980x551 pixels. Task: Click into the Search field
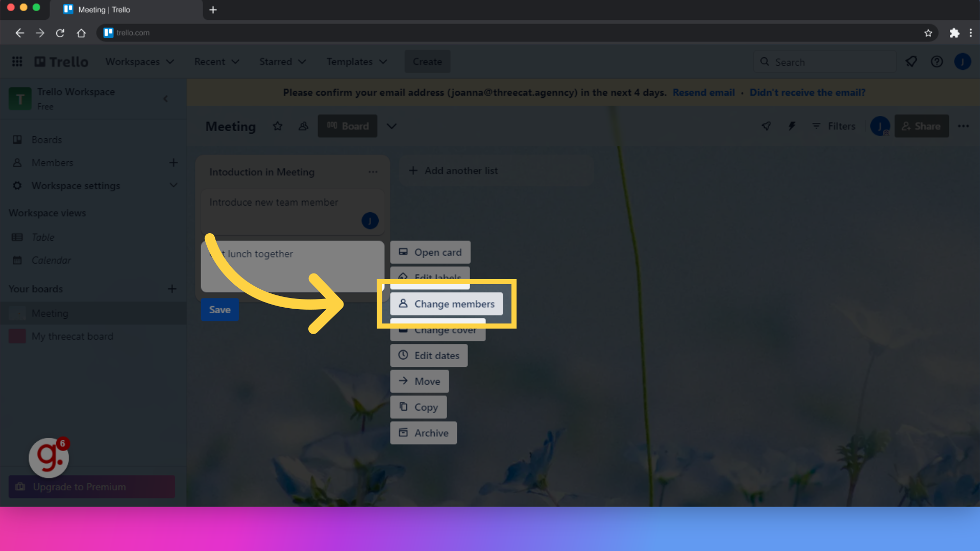click(x=825, y=62)
